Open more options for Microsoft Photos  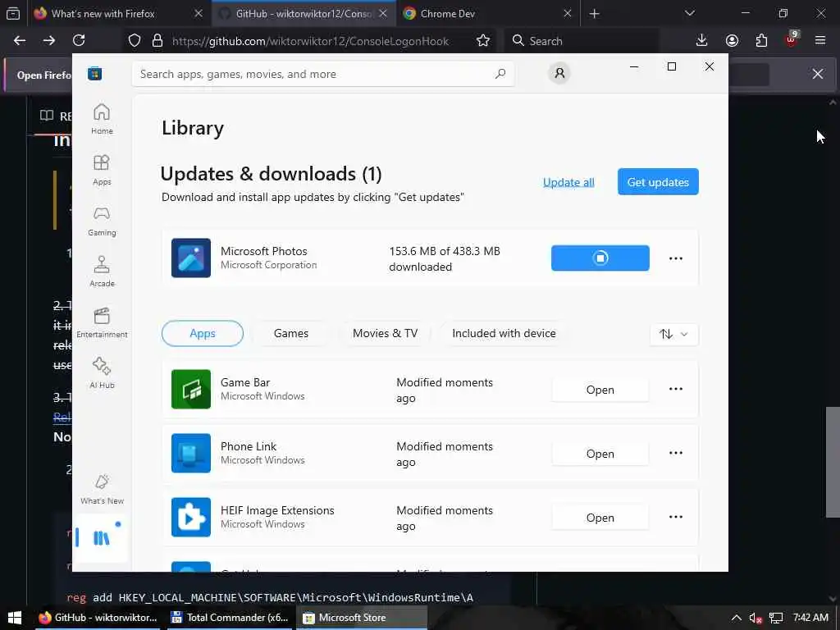(676, 258)
